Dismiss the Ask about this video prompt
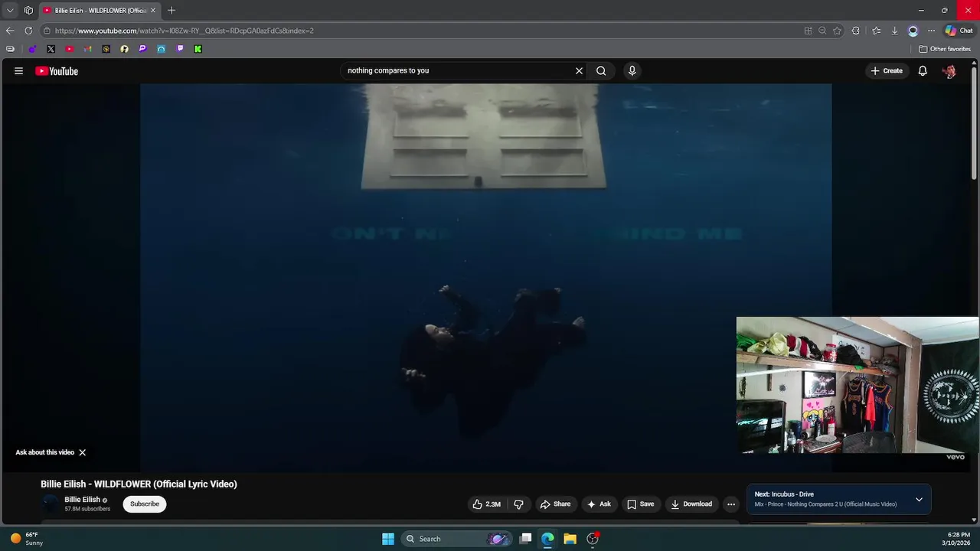Image resolution: width=980 pixels, height=551 pixels. [x=82, y=452]
